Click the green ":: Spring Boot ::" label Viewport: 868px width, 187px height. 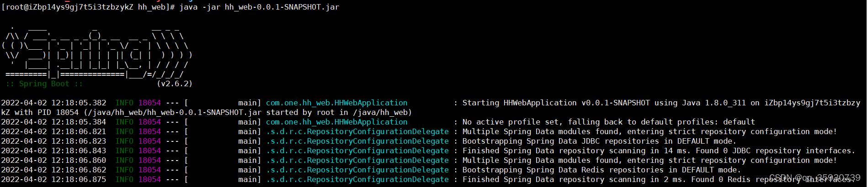[x=44, y=84]
